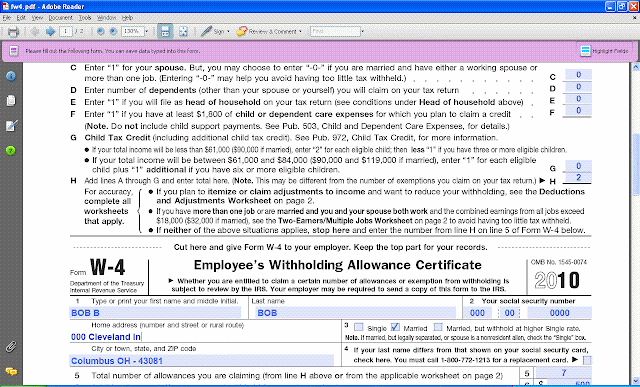Open the Attachments paperclip panel

click(11, 347)
